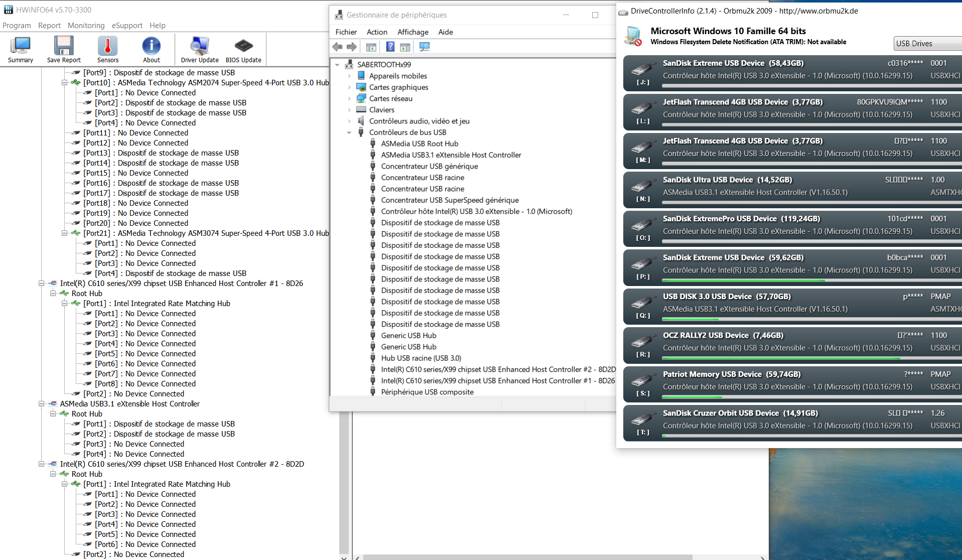This screenshot has width=962, height=560.
Task: Open the About icon in HWiNFO
Action: 152,50
